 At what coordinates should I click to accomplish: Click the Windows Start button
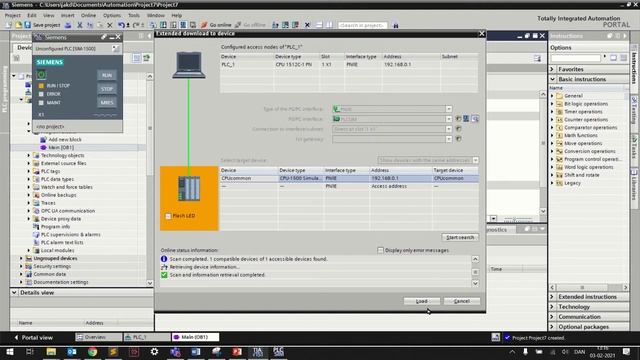pyautogui.click(x=9, y=351)
